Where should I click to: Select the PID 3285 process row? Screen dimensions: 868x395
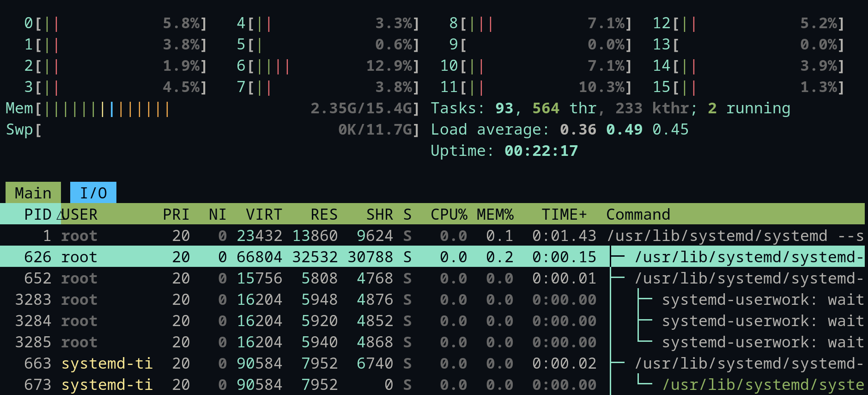pyautogui.click(x=432, y=342)
